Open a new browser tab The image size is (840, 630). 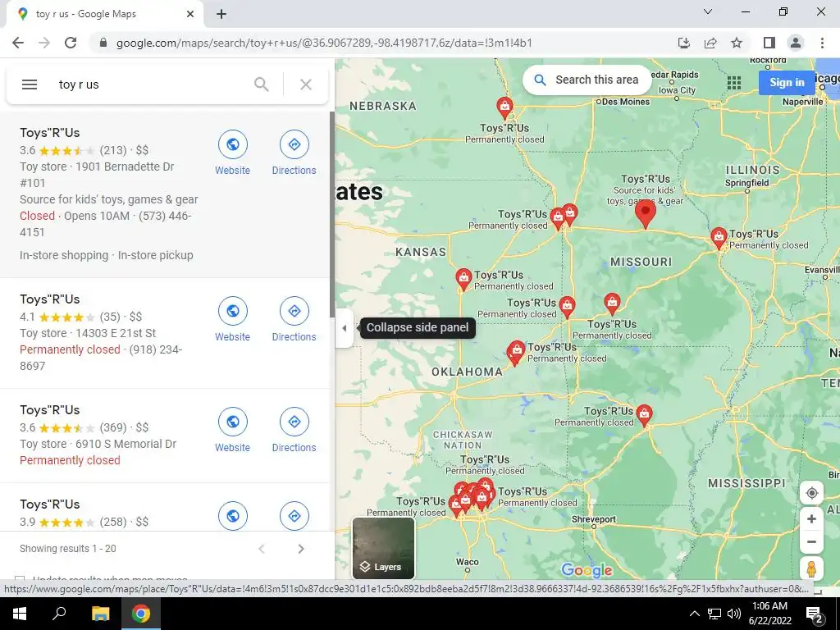point(221,14)
